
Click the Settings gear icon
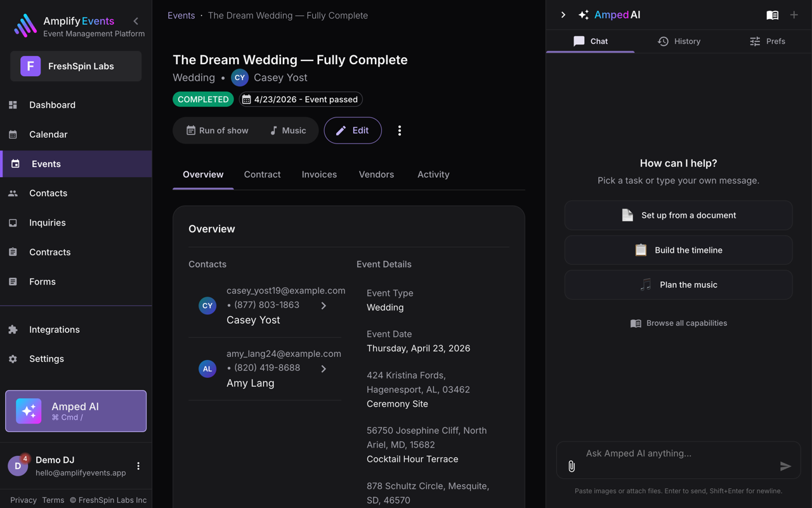pyautogui.click(x=13, y=359)
